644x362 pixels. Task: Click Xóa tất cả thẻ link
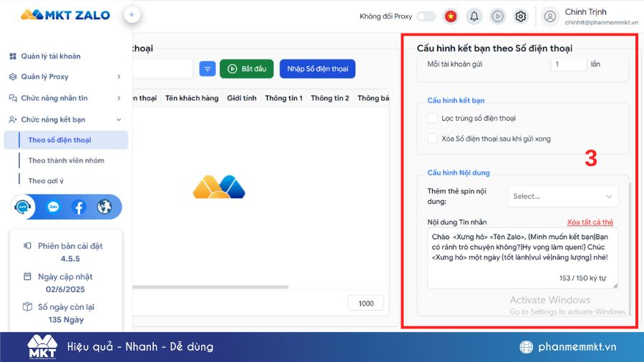590,222
